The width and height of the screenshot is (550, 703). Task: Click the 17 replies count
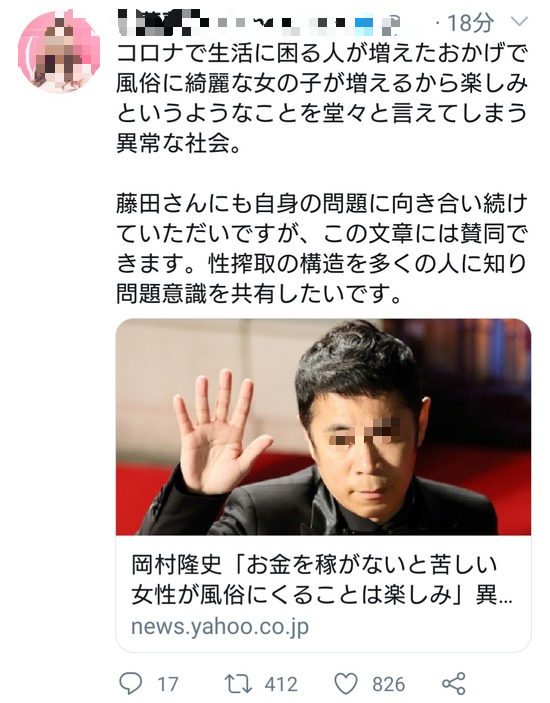click(x=168, y=685)
